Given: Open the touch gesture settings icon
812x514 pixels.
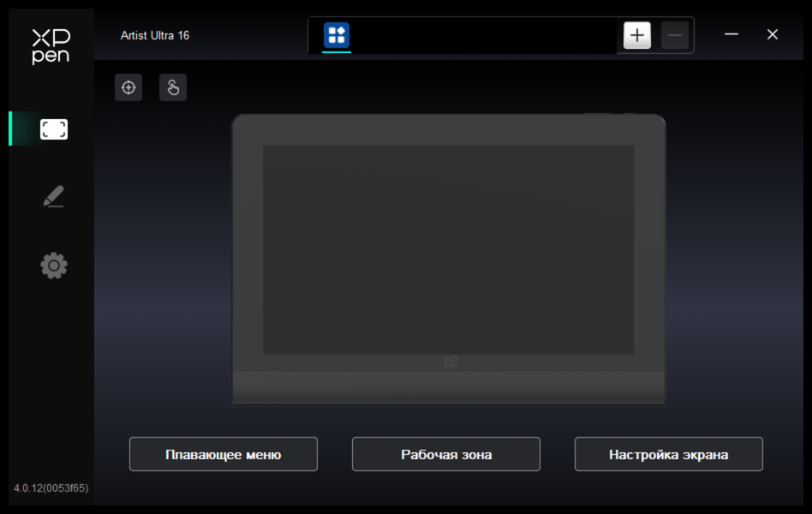Looking at the screenshot, I should pos(173,87).
